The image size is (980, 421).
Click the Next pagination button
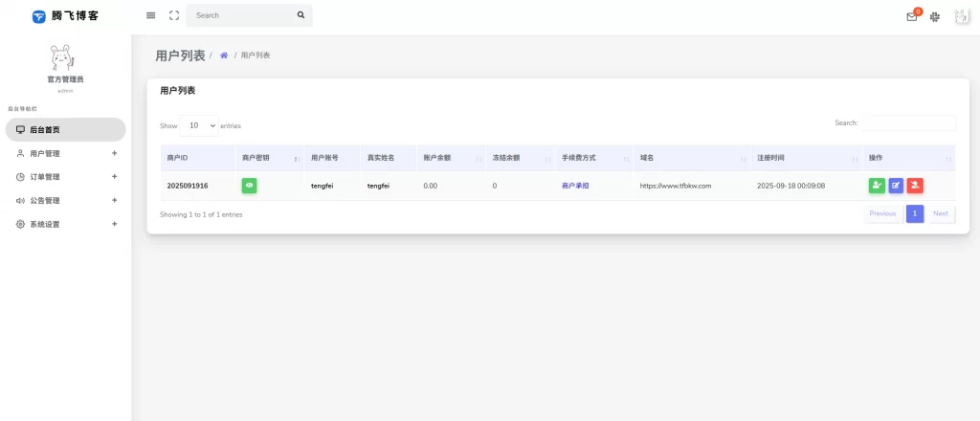pos(940,214)
